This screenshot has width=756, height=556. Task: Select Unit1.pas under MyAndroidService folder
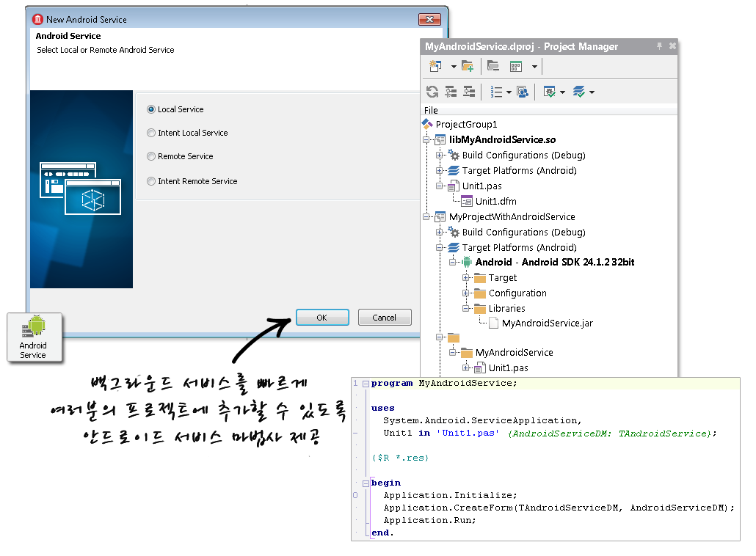coord(508,368)
